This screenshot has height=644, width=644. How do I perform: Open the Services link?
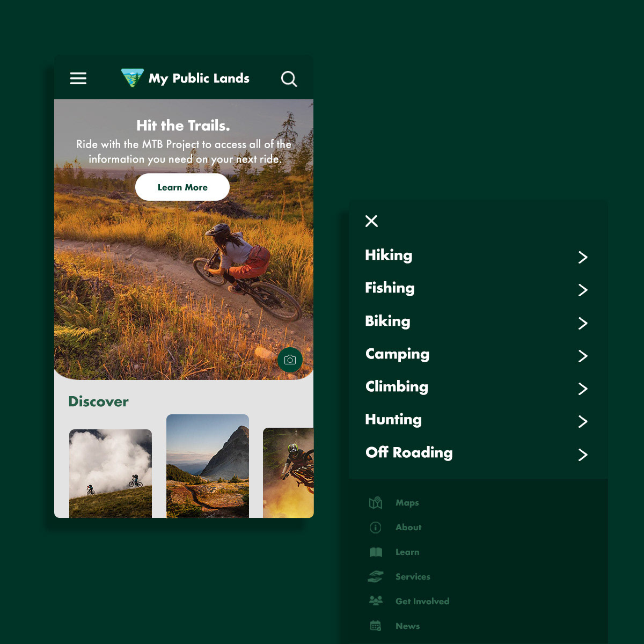[x=413, y=577]
